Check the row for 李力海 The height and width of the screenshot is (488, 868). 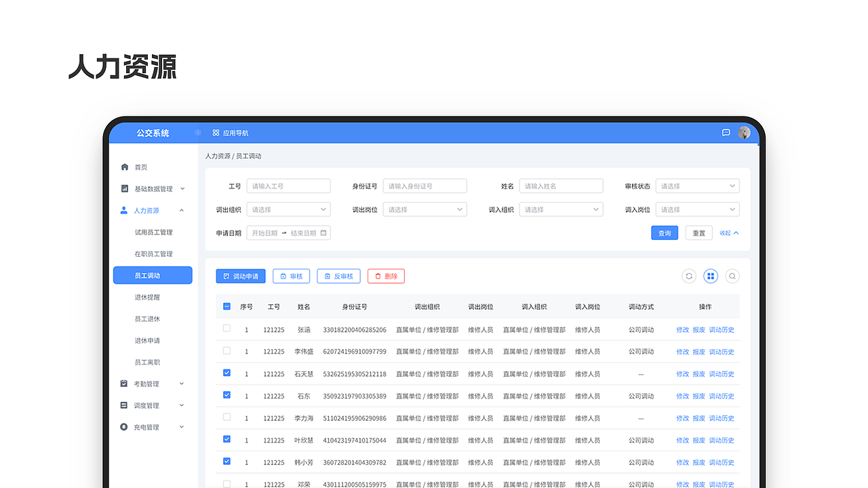[x=226, y=417]
